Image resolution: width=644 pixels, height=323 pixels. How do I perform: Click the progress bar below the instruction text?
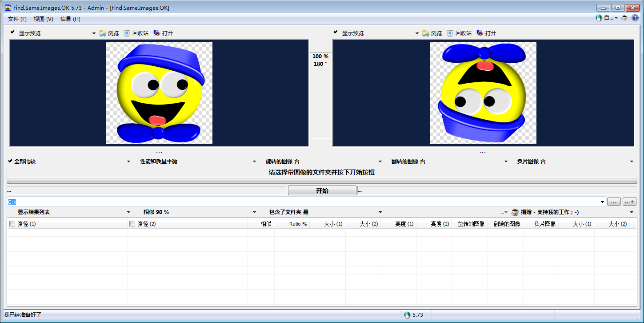322,181
